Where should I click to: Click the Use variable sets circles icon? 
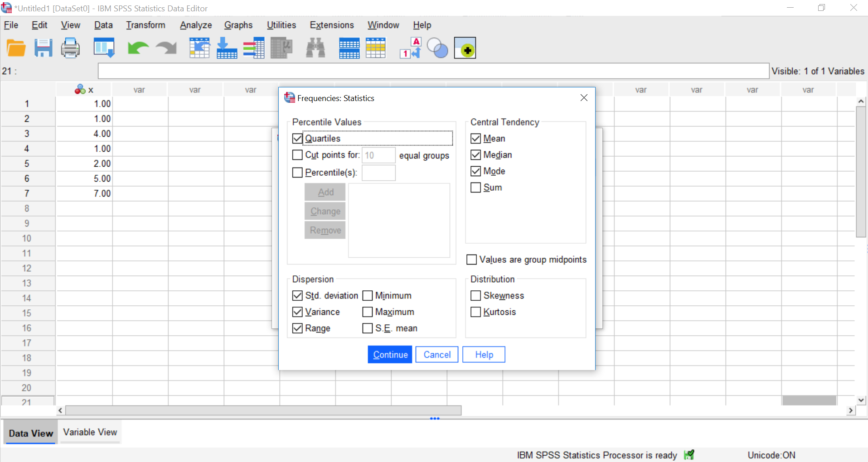pyautogui.click(x=438, y=48)
